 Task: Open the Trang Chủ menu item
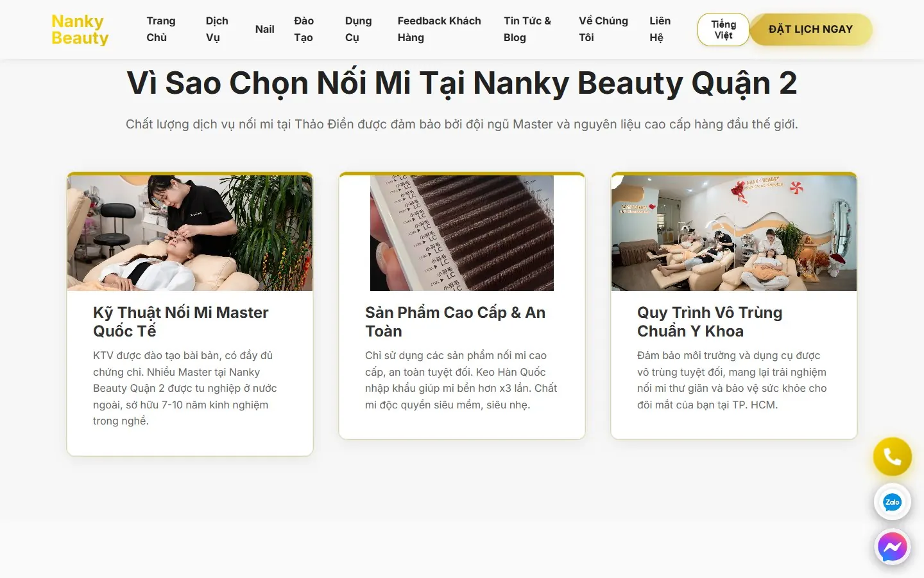click(160, 30)
